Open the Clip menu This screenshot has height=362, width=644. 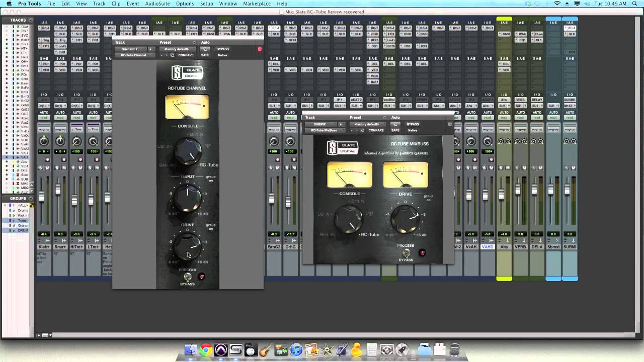click(x=116, y=4)
